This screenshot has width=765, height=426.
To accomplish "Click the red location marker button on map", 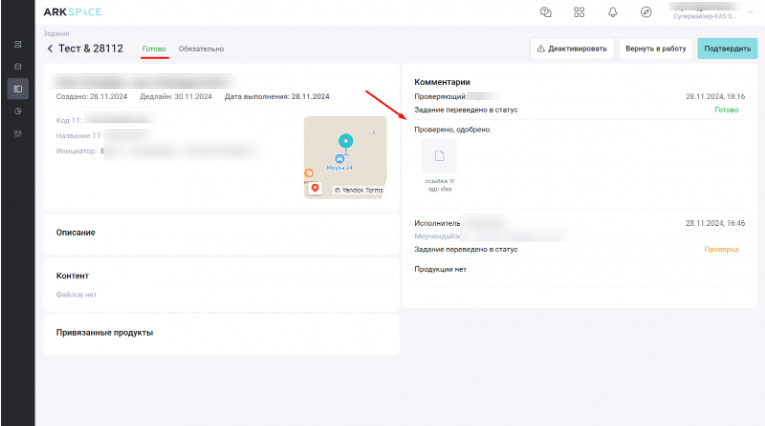I will (315, 188).
